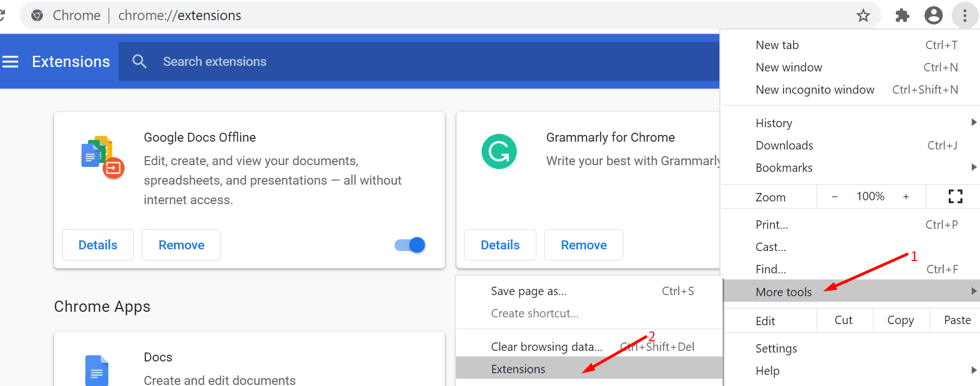Select New tab menu item
The width and height of the screenshot is (980, 386).
850,45
